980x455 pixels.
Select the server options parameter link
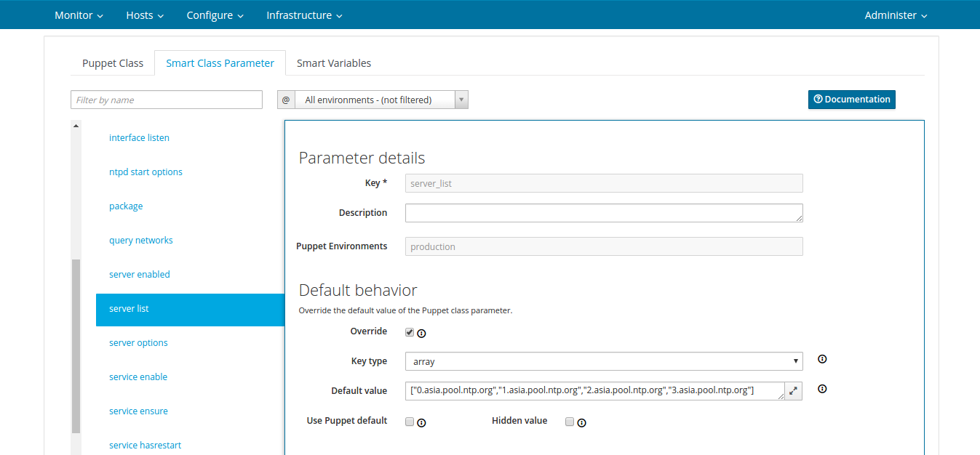tap(138, 343)
